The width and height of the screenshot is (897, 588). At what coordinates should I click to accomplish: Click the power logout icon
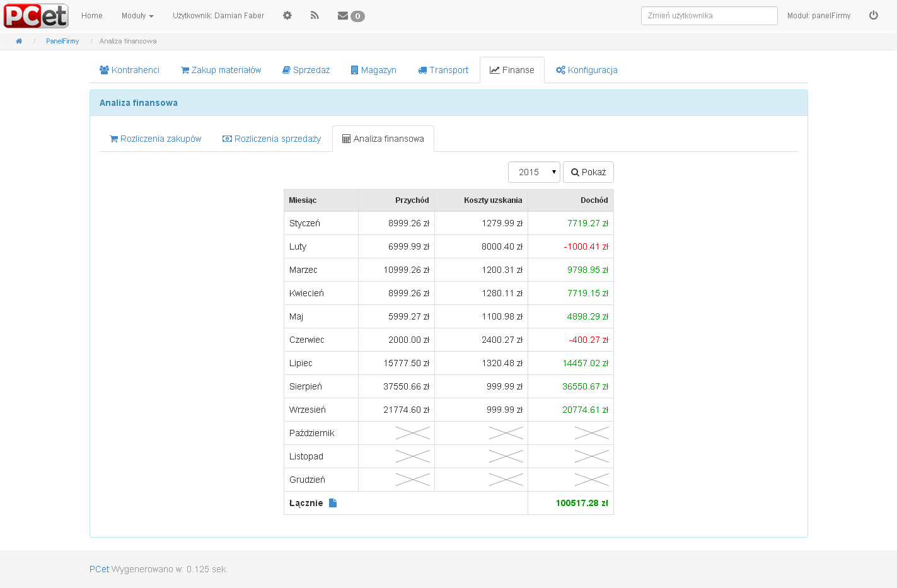click(874, 15)
